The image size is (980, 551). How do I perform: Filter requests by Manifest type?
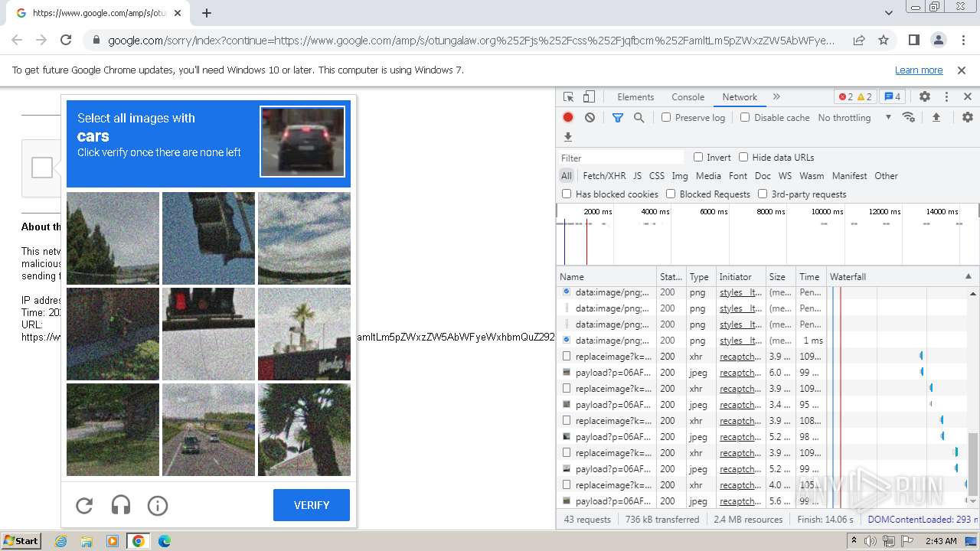pos(850,175)
